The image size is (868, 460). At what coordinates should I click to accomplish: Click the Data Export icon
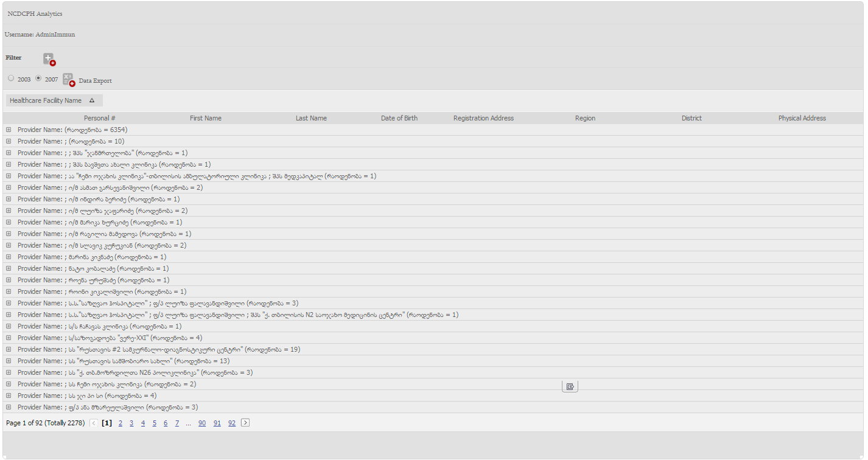(68, 80)
